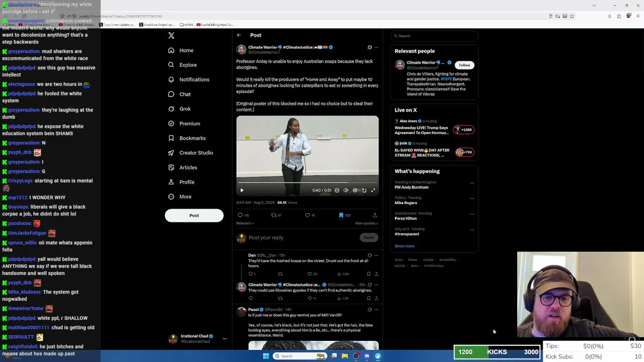The image size is (644, 362).
Task: Like Dan's reply
Action: (x=309, y=274)
